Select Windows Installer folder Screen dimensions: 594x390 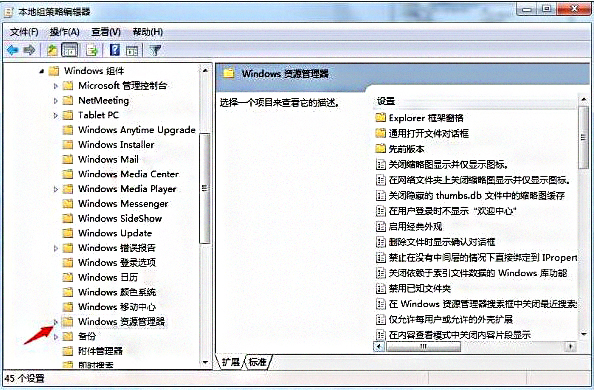[x=116, y=145]
